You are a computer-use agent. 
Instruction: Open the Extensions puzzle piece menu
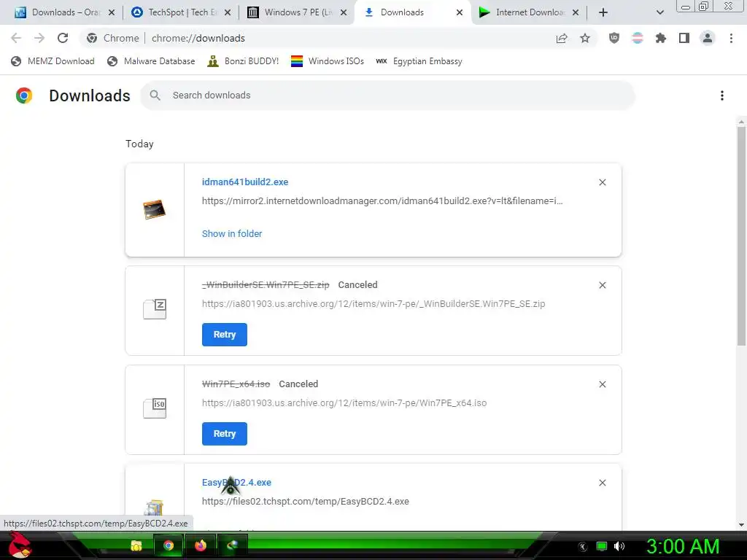point(661,38)
